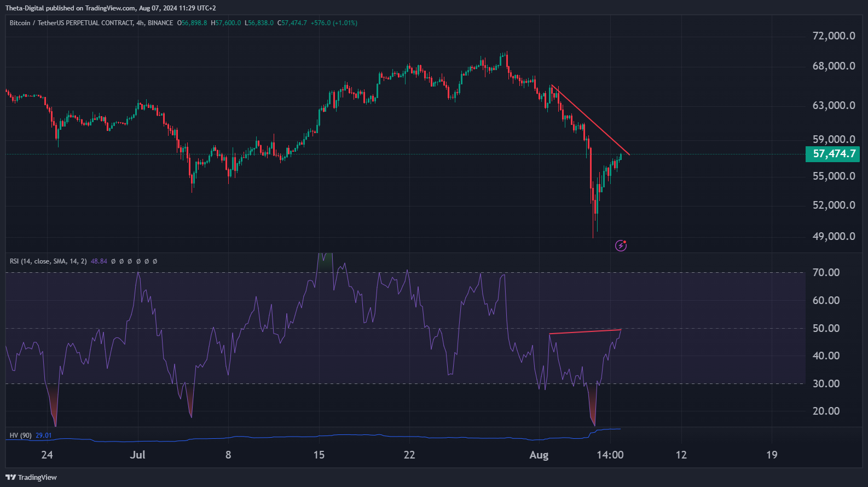
Task: Click the RSI indicator legend label
Action: 48,261
